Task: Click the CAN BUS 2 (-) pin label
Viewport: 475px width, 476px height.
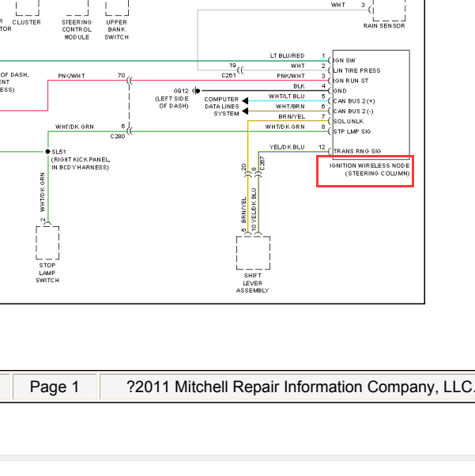Action: (353, 111)
